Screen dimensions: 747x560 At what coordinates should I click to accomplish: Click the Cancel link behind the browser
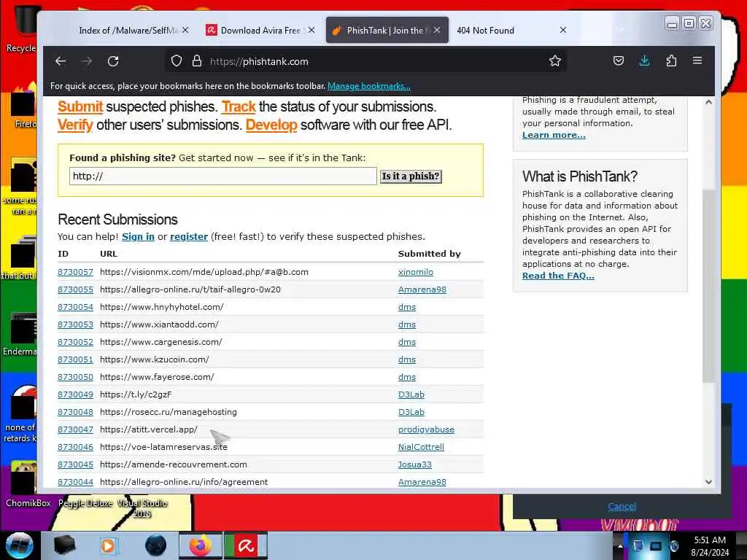[622, 507]
